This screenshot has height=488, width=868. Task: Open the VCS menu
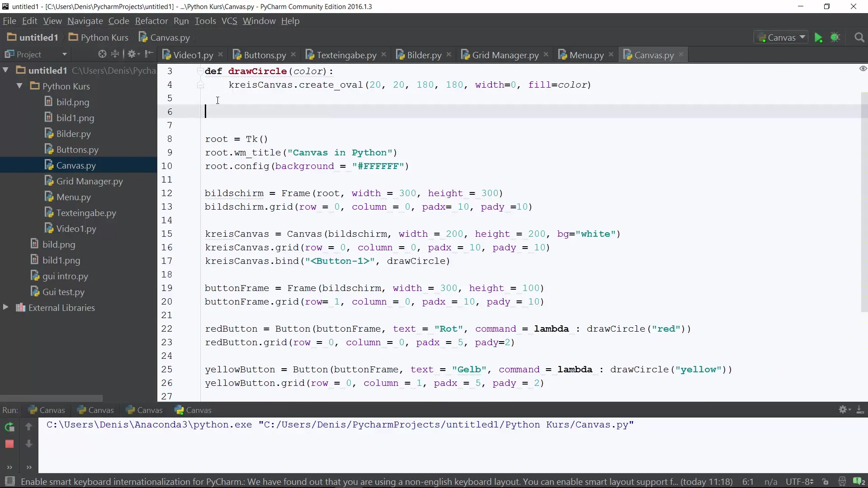point(229,21)
